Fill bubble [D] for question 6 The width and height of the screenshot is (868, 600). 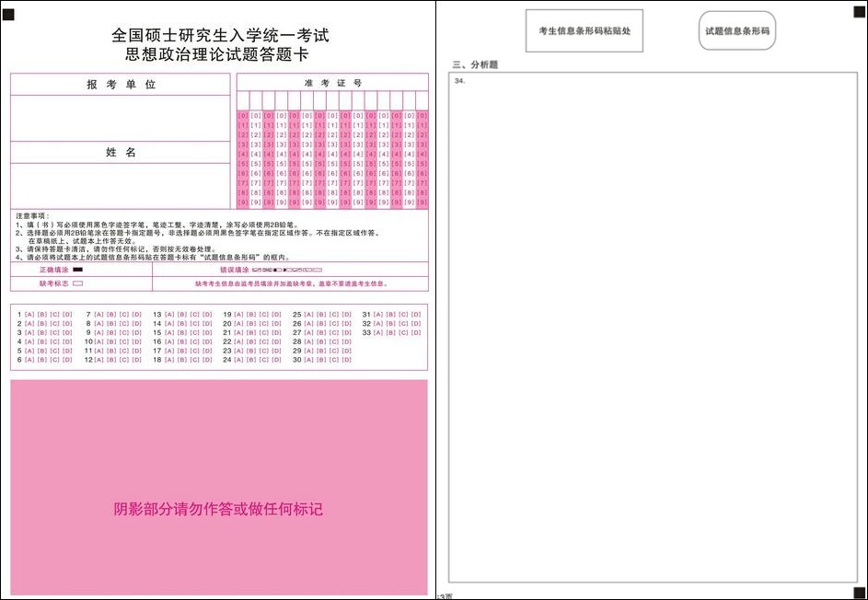[x=67, y=360]
